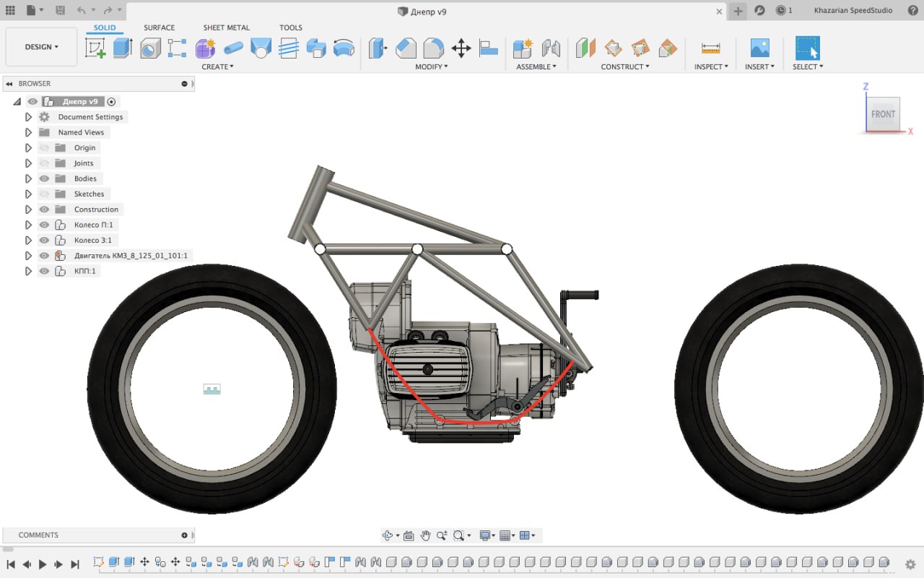Show the hidden Sketches folder

point(44,194)
